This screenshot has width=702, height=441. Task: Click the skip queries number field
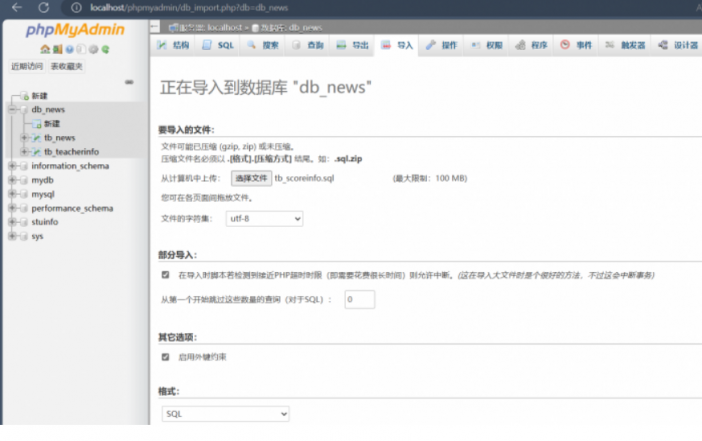(360, 300)
